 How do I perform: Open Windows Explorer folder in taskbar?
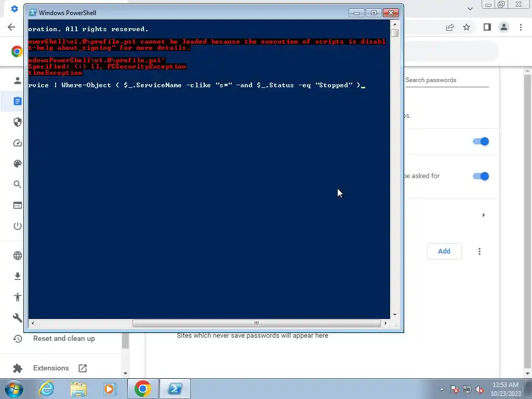pyautogui.click(x=78, y=389)
